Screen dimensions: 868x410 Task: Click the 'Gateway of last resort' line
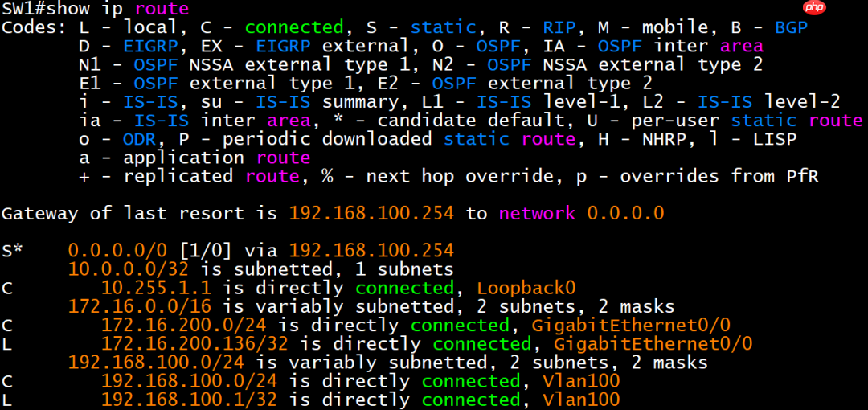coord(332,213)
